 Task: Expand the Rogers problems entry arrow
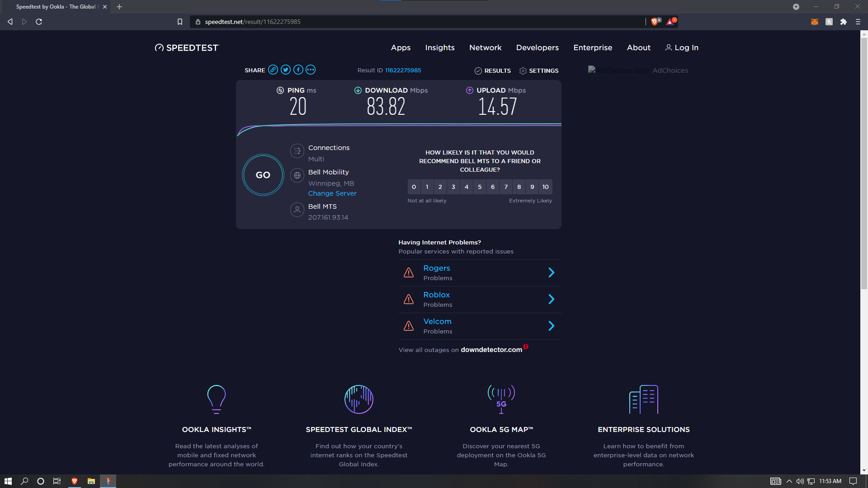(x=551, y=272)
